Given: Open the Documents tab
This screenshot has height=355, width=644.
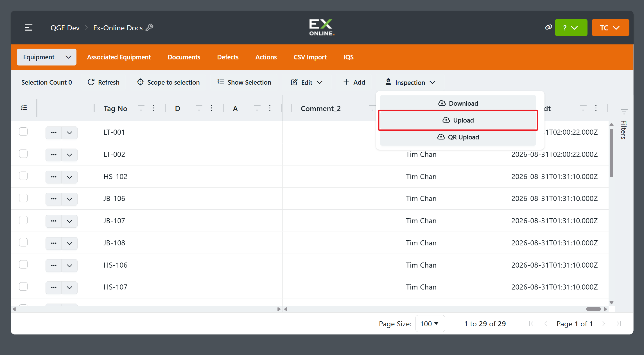Looking at the screenshot, I should click(184, 57).
